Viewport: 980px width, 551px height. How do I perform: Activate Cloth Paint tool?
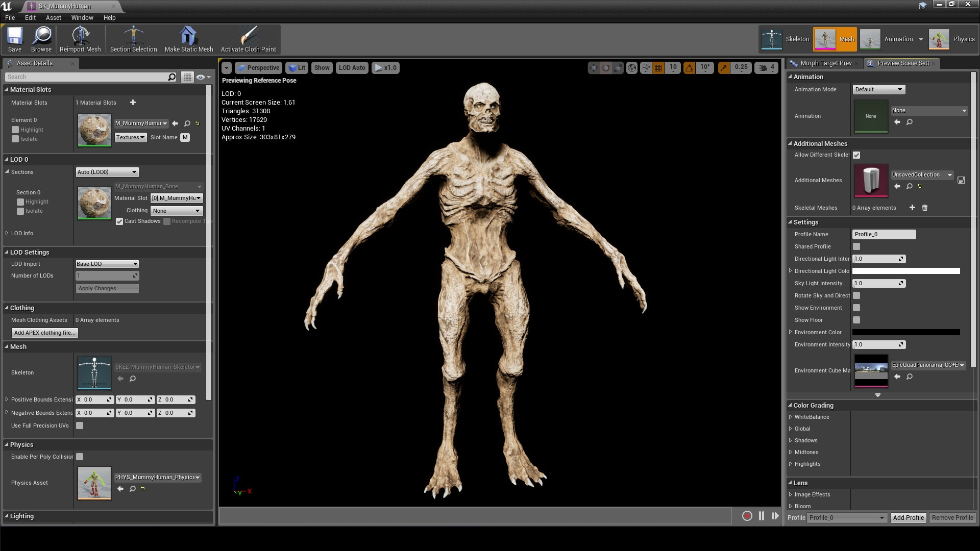pos(249,39)
